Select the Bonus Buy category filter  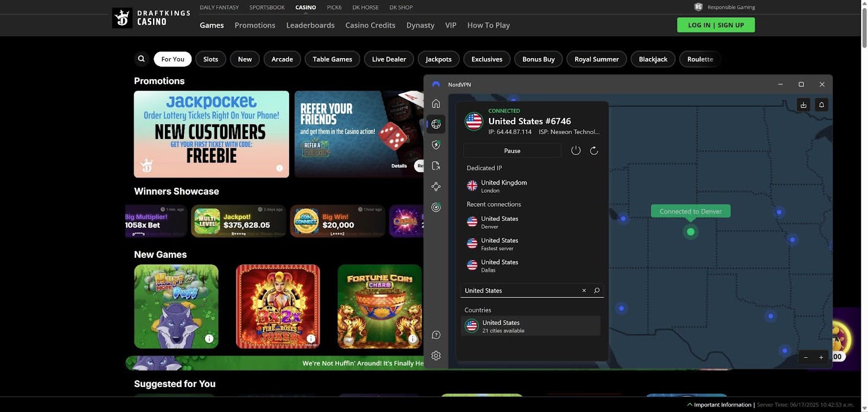(x=538, y=59)
